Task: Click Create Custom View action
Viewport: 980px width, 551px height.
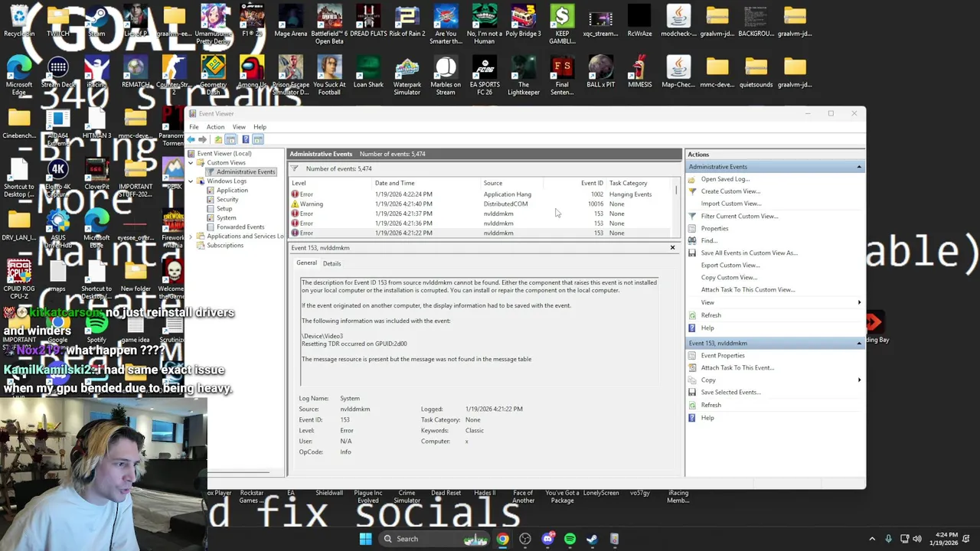Action: tap(730, 191)
